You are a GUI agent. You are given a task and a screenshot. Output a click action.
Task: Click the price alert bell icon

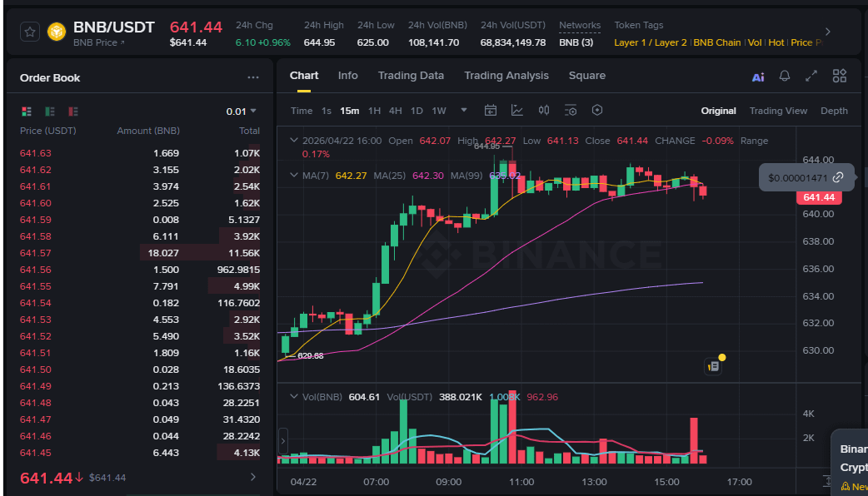785,77
